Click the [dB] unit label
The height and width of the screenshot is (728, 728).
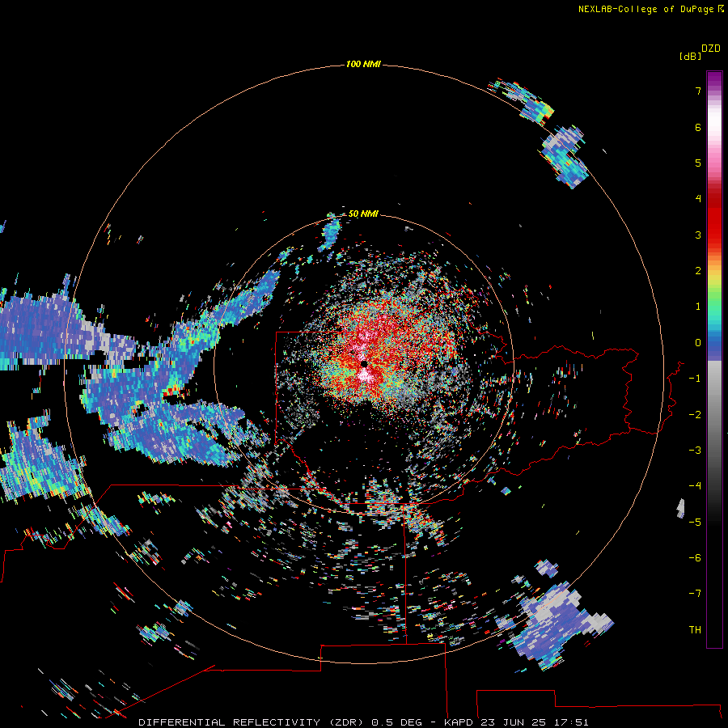tap(690, 56)
